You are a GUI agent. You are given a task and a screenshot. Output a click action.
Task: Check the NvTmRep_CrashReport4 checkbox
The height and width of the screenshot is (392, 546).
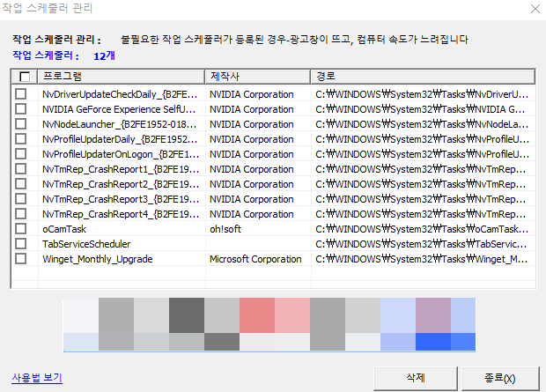21,213
